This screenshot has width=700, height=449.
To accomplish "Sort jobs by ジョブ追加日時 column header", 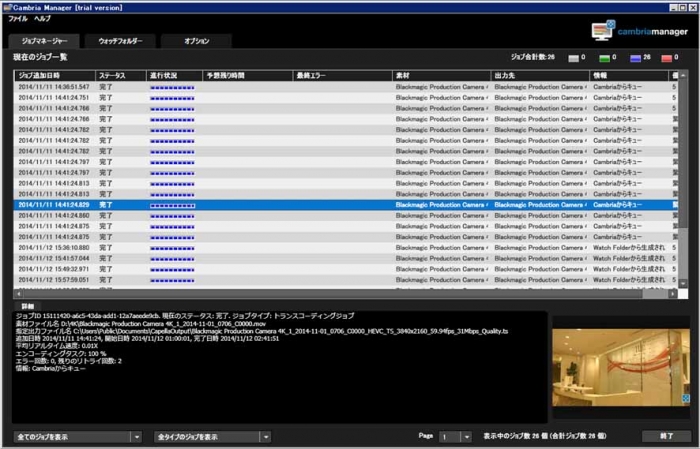I will [x=55, y=75].
